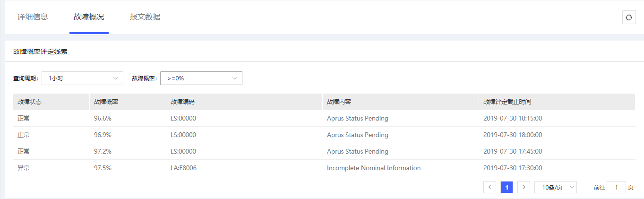644x199 pixels.
Task: Click the 故障编码 column header
Action: pos(183,102)
